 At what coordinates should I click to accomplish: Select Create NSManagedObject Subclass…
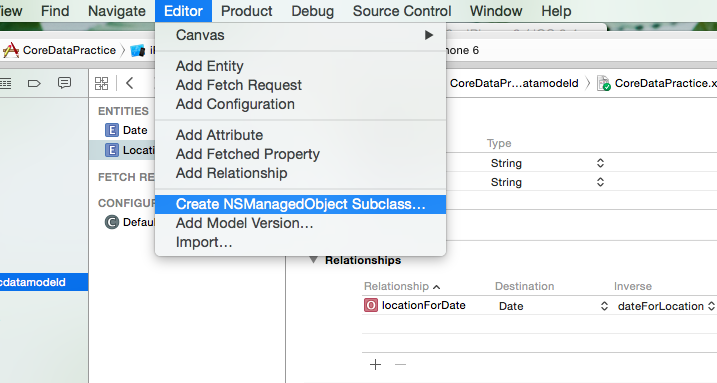[x=300, y=204]
